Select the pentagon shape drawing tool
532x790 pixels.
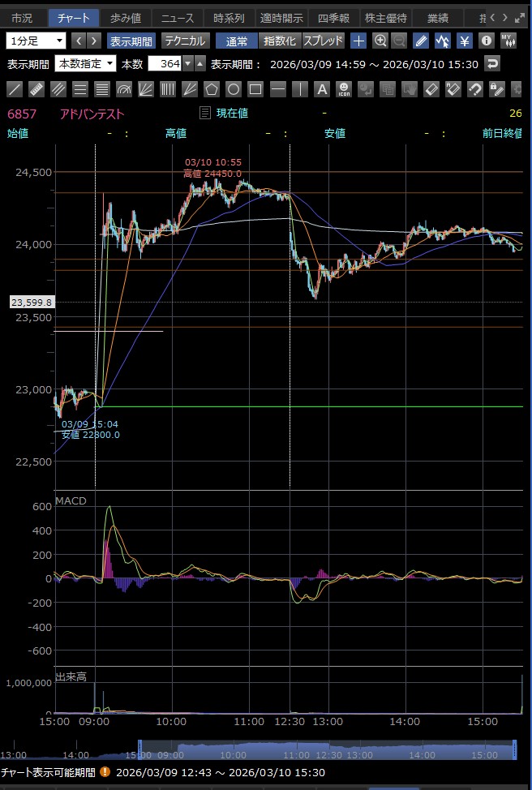[x=212, y=89]
